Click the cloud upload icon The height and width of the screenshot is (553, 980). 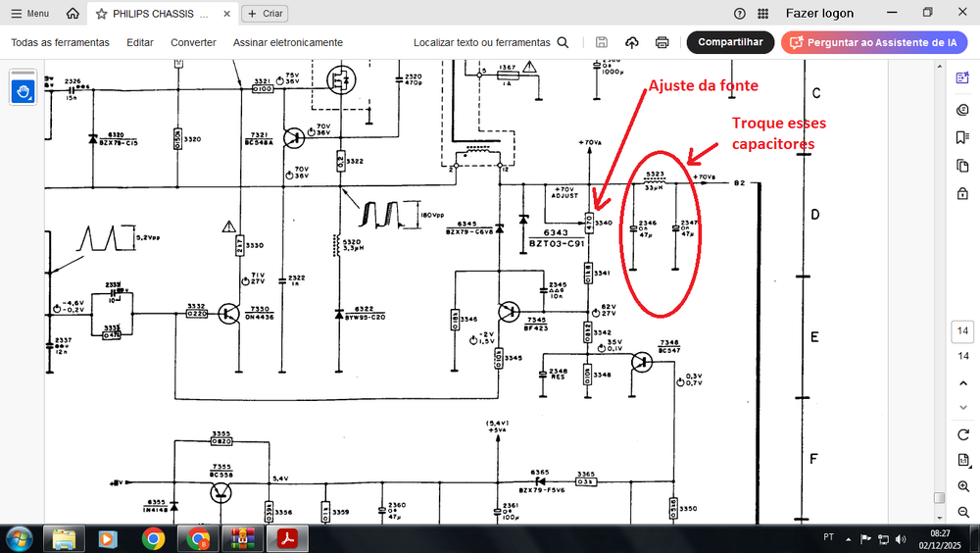(x=632, y=42)
